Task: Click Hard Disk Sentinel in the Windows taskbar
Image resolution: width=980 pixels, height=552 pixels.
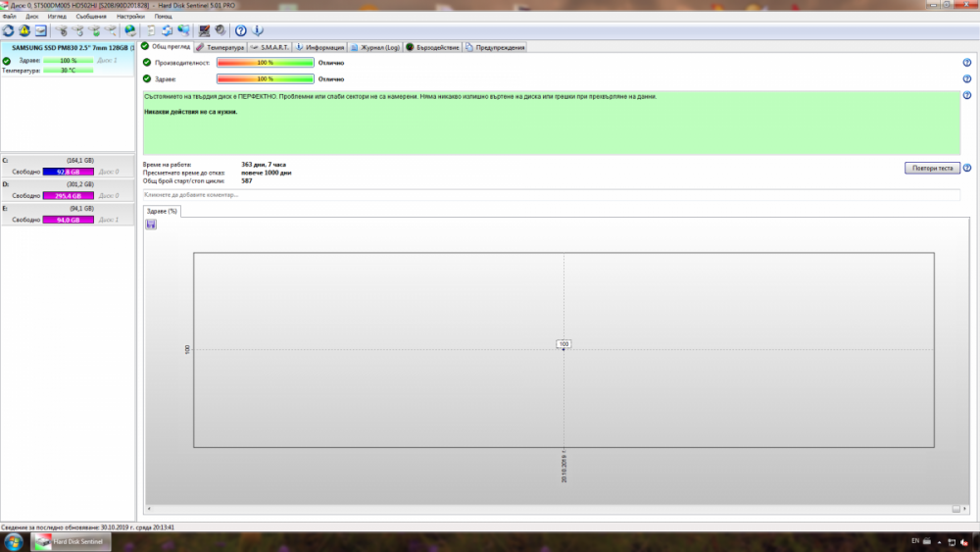Action: pyautogui.click(x=73, y=541)
